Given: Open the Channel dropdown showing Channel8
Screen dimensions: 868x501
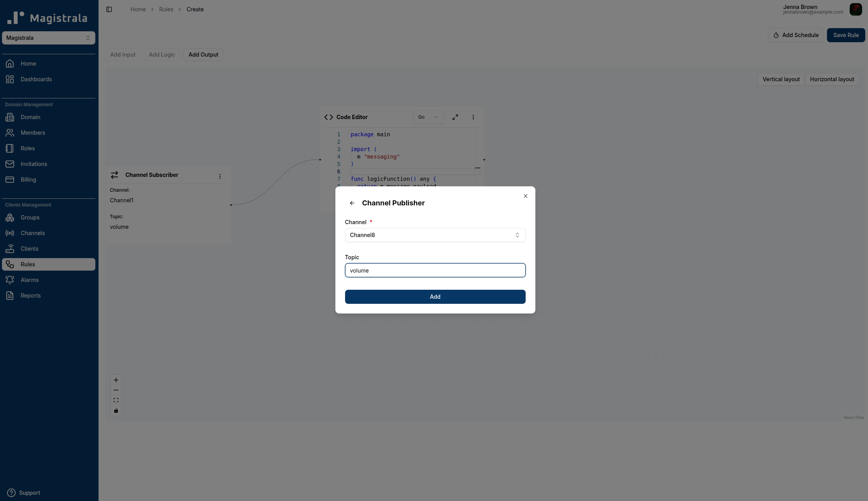Looking at the screenshot, I should pos(435,235).
